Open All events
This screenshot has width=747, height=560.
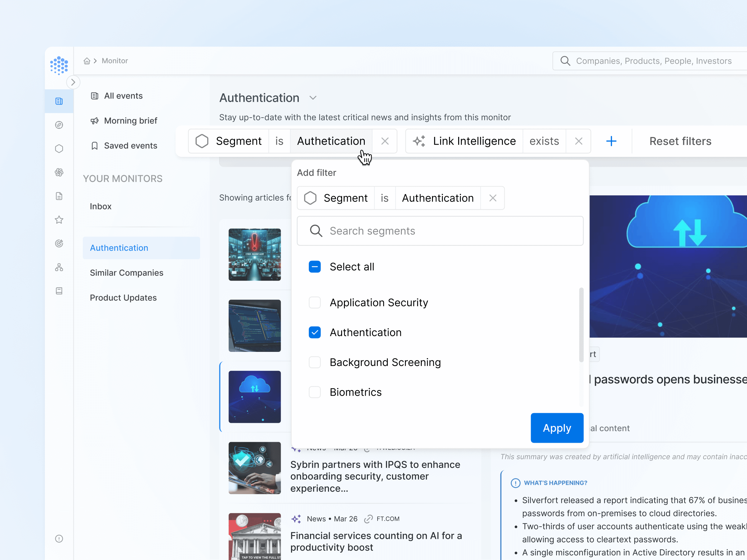click(x=116, y=96)
